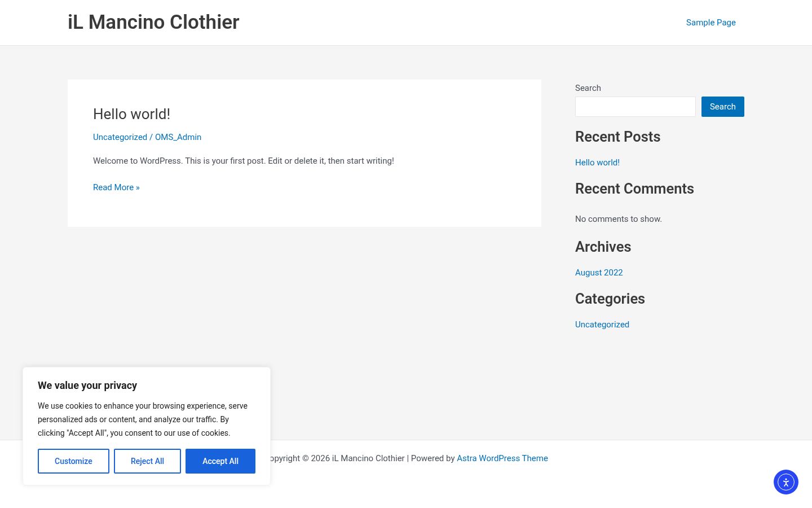Open Hello world! under Recent Posts
This screenshot has width=812, height=508.
[x=597, y=163]
